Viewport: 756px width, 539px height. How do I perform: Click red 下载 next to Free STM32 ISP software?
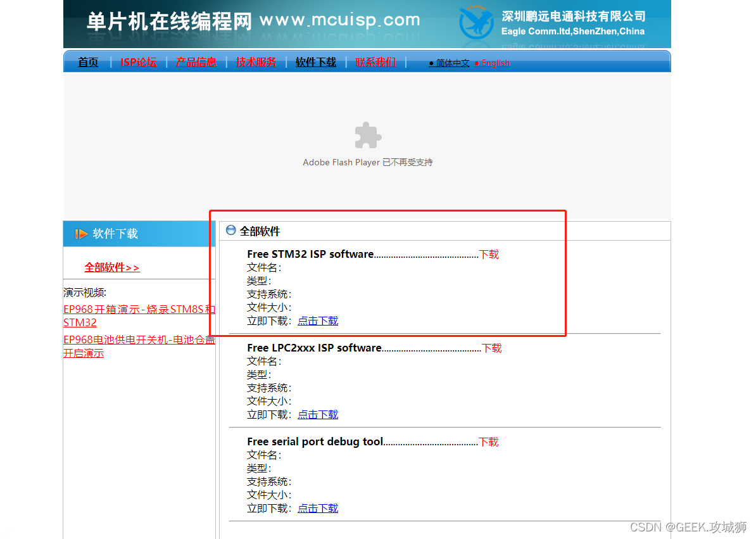click(489, 254)
